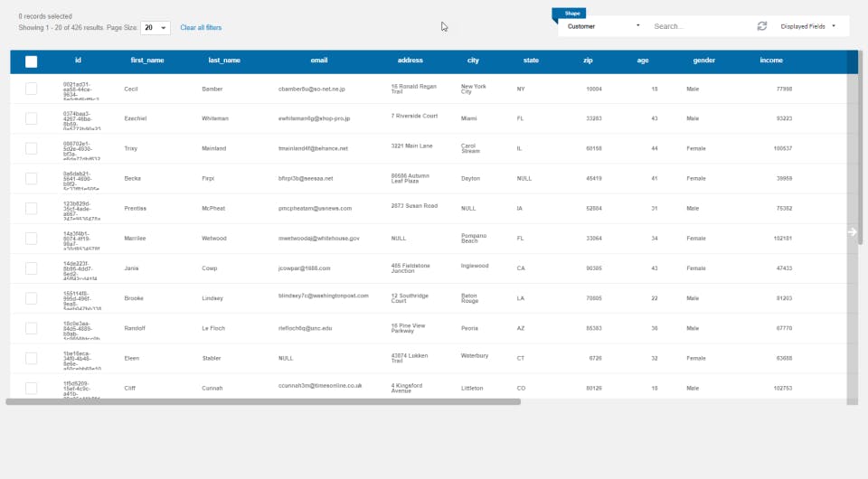Image resolution: width=868 pixels, height=479 pixels.
Task: Sort by the zip column header
Action: coord(588,61)
